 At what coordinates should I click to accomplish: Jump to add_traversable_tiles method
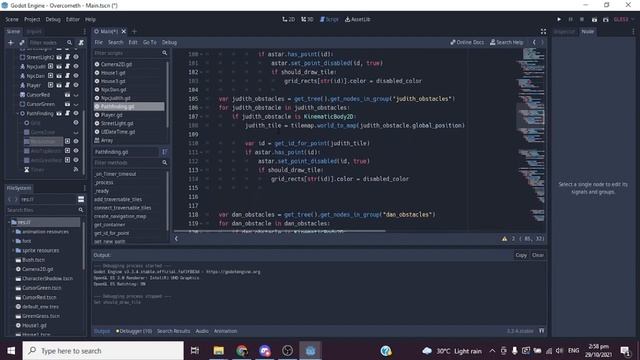(118, 199)
